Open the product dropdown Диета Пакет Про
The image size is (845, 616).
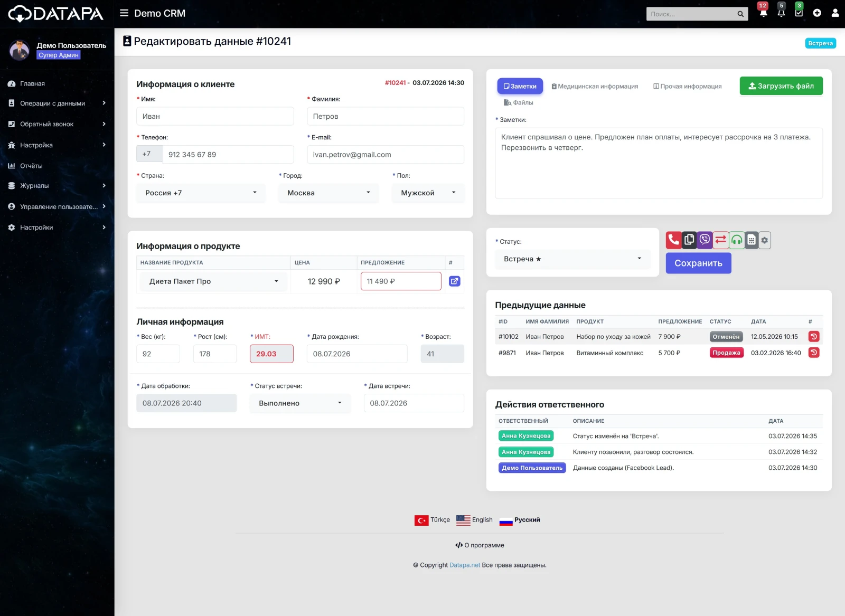[213, 281]
